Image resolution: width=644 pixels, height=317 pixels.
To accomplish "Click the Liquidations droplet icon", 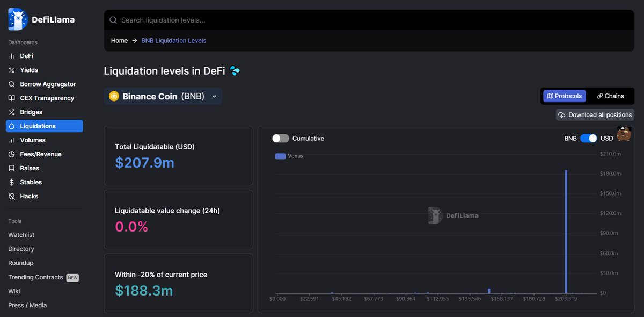I will [12, 126].
